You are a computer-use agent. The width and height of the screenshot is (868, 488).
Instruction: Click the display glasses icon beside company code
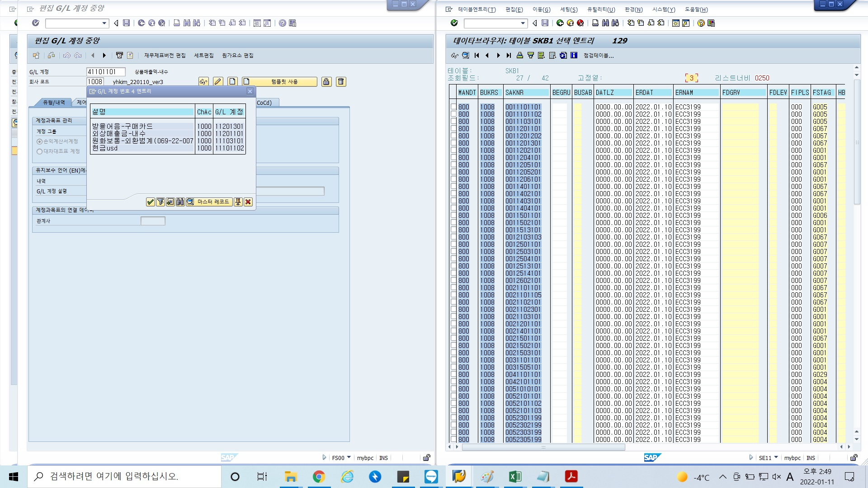(x=204, y=82)
